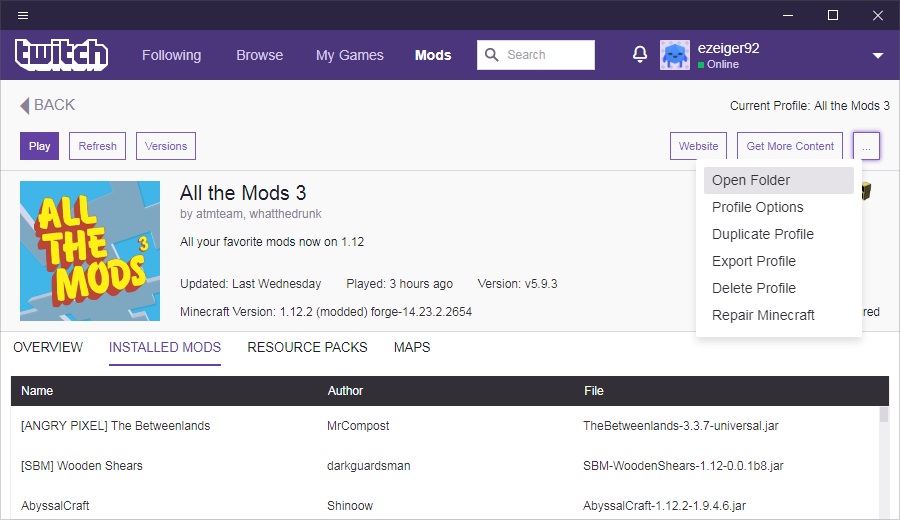Click the ezeiger92 username
This screenshot has height=520, width=900.
(x=728, y=48)
